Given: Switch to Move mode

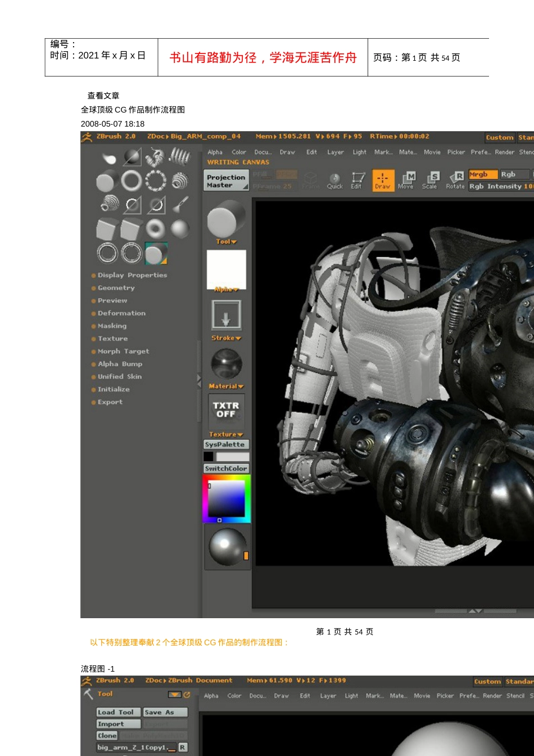Looking at the screenshot, I should coord(406,181).
